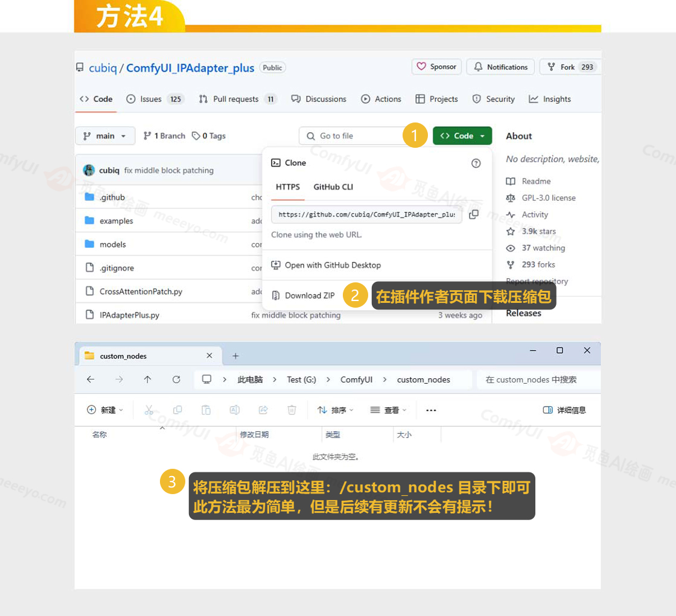Screen dimensions: 676x616
Task: Click the Refresh icon in address bar
Action: (176, 379)
